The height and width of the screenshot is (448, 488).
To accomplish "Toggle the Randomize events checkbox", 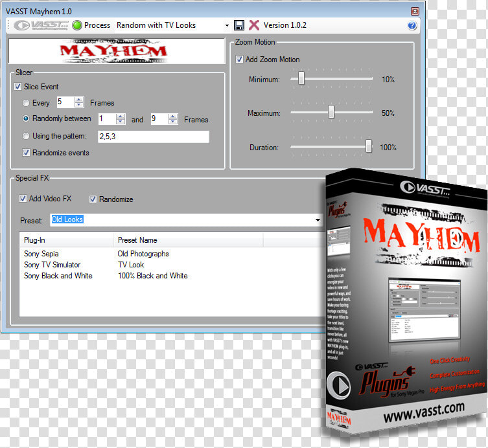I will tap(26, 153).
